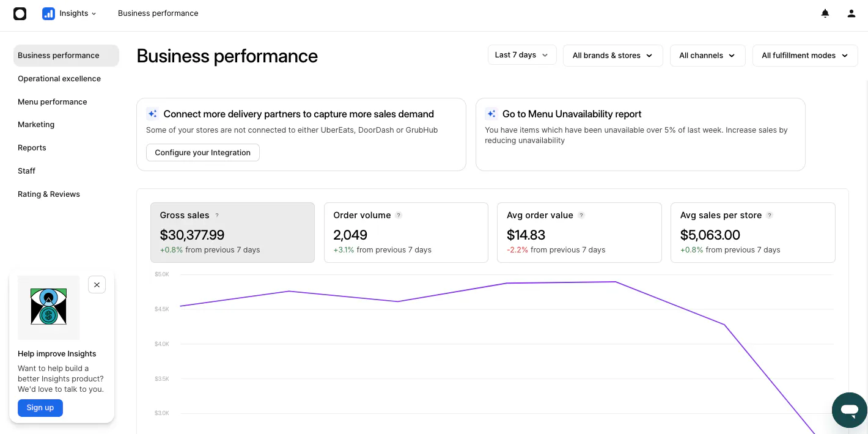The height and width of the screenshot is (434, 868).
Task: Open the All fulfillment modes dropdown
Action: click(804, 56)
